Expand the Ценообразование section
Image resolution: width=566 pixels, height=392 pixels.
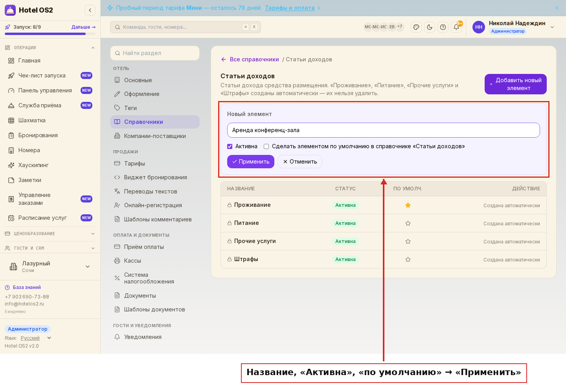50,234
